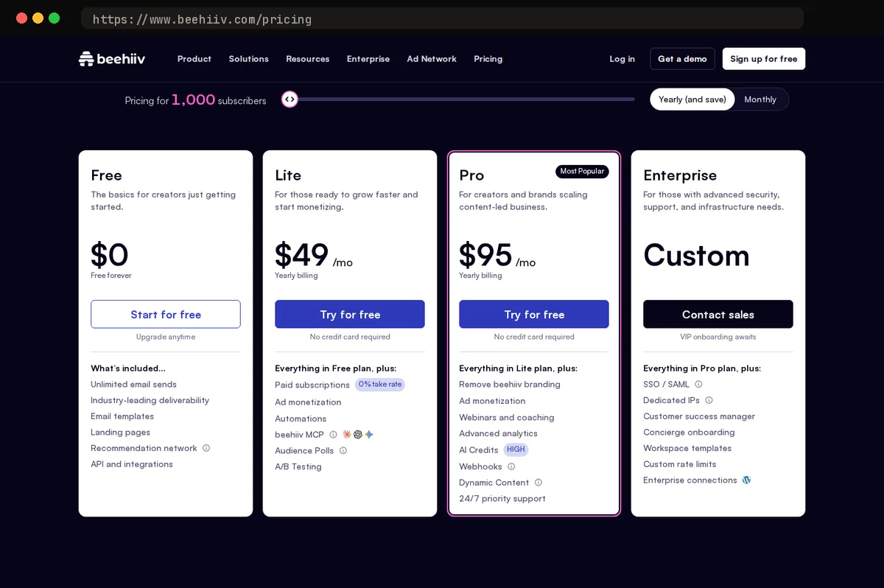Click Log in

(622, 59)
